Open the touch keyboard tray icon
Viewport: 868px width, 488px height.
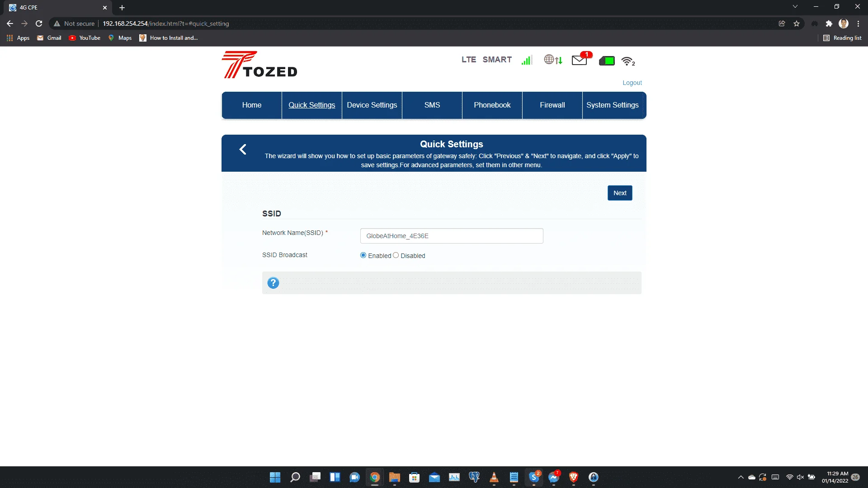(x=775, y=477)
